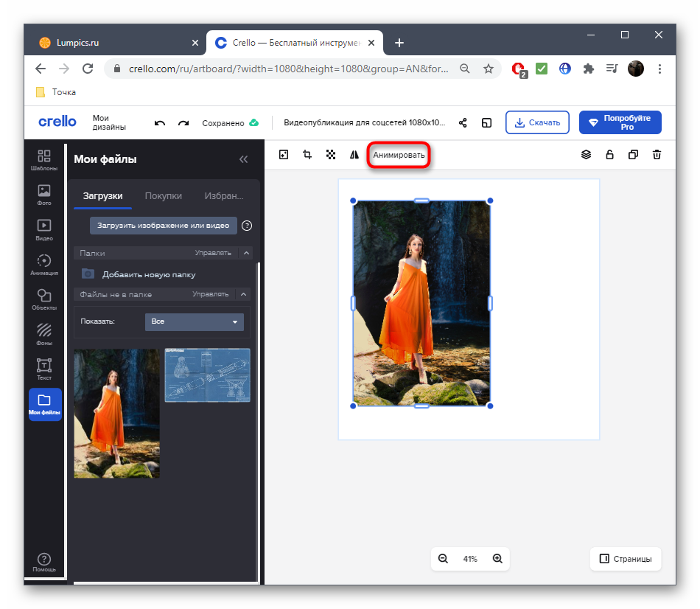Screen dimensions: 700x609
Task: Duplicate the selected image using copy icon
Action: pos(633,155)
